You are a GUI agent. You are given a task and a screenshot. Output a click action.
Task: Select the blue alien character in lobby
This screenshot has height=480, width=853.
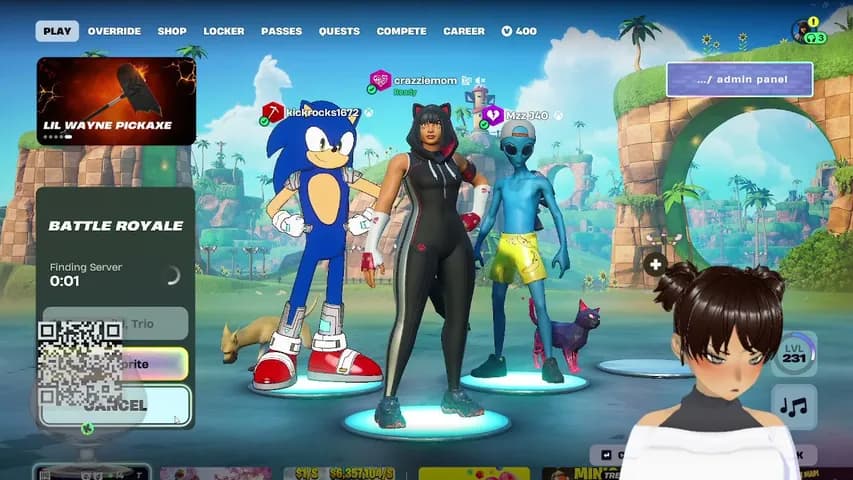pyautogui.click(x=520, y=250)
